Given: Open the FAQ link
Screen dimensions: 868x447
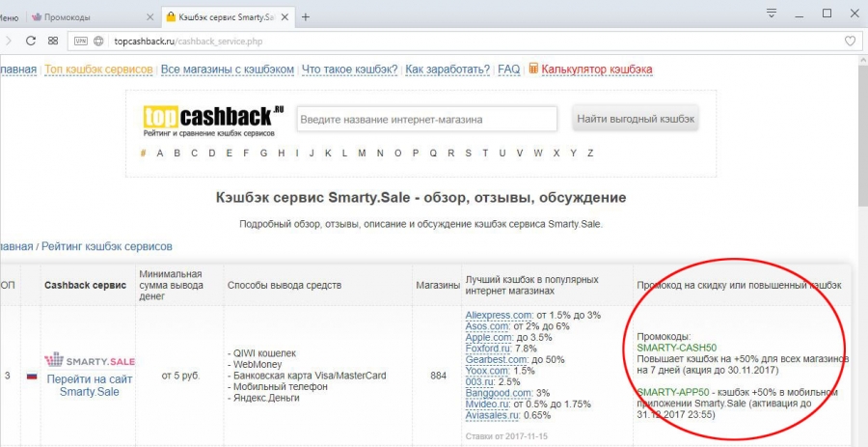Looking at the screenshot, I should tap(508, 70).
